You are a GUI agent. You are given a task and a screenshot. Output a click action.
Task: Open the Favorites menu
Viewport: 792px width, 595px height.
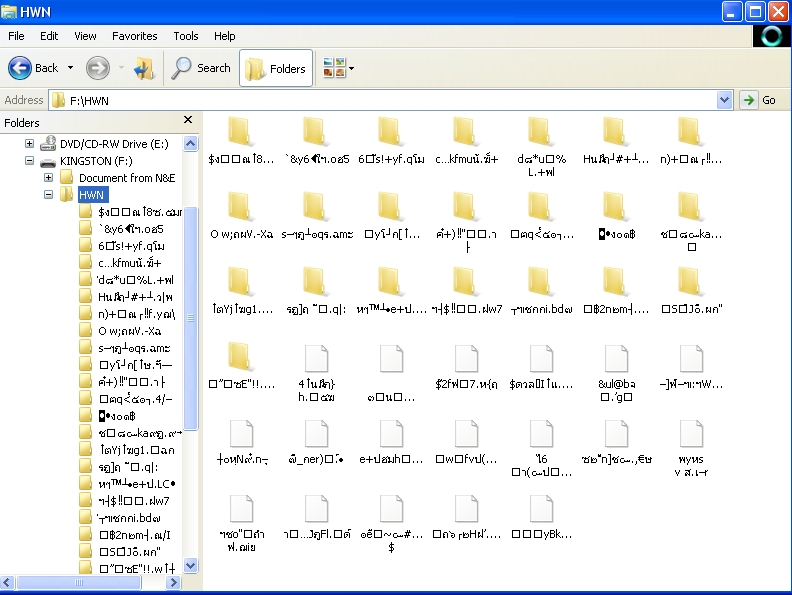tap(134, 36)
